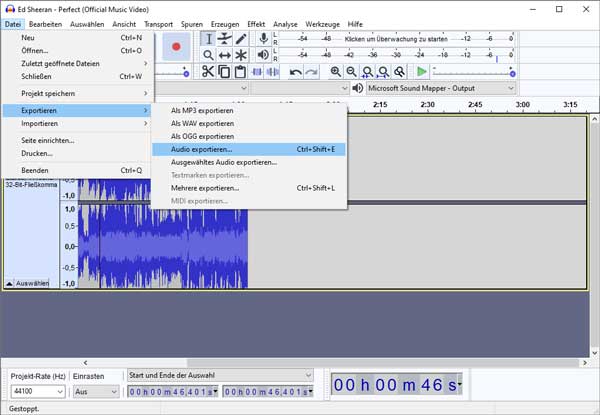This screenshot has height=415, width=600.
Task: Click the Undo arrow icon
Action: tap(295, 72)
